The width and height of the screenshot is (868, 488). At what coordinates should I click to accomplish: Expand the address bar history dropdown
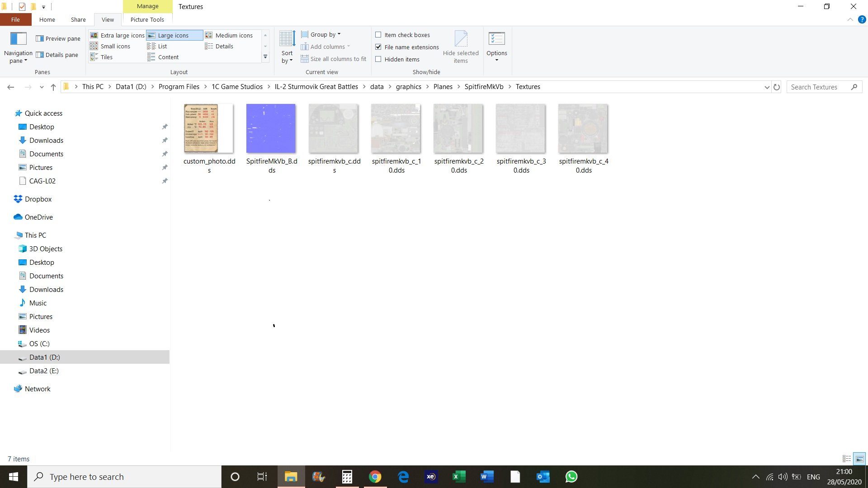(767, 87)
